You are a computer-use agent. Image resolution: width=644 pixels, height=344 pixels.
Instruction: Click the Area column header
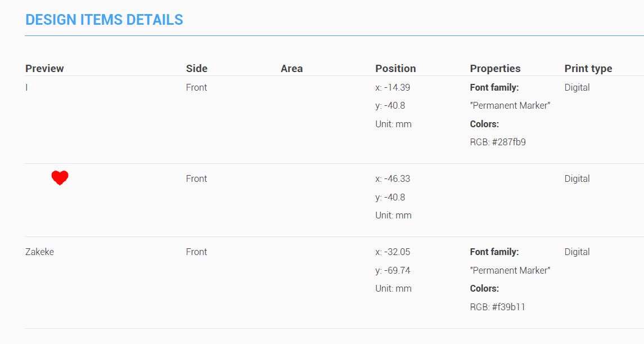pos(291,68)
